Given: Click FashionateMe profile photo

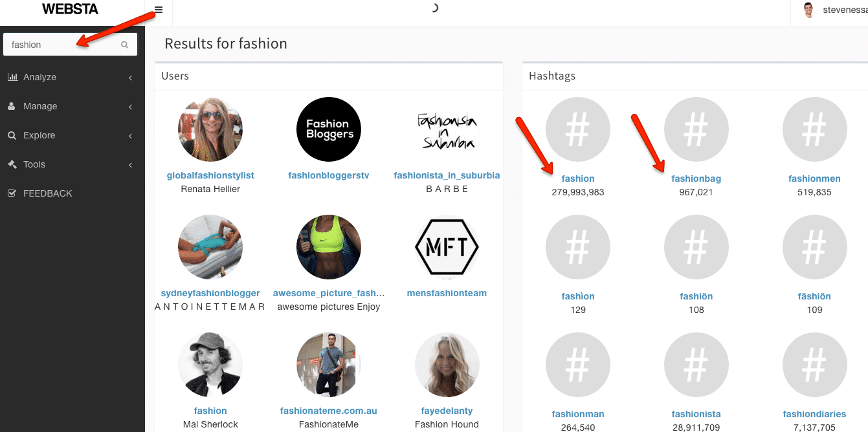Looking at the screenshot, I should pyautogui.click(x=329, y=365).
